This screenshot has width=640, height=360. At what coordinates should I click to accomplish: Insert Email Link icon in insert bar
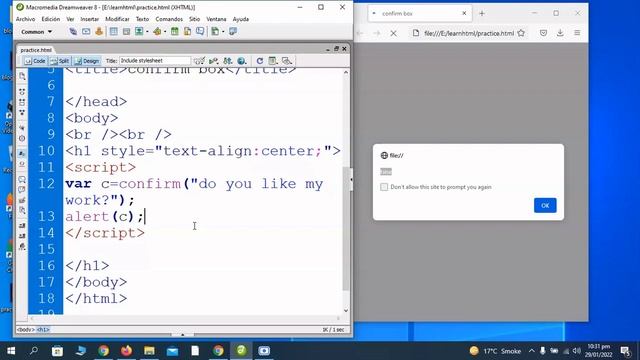(x=86, y=31)
